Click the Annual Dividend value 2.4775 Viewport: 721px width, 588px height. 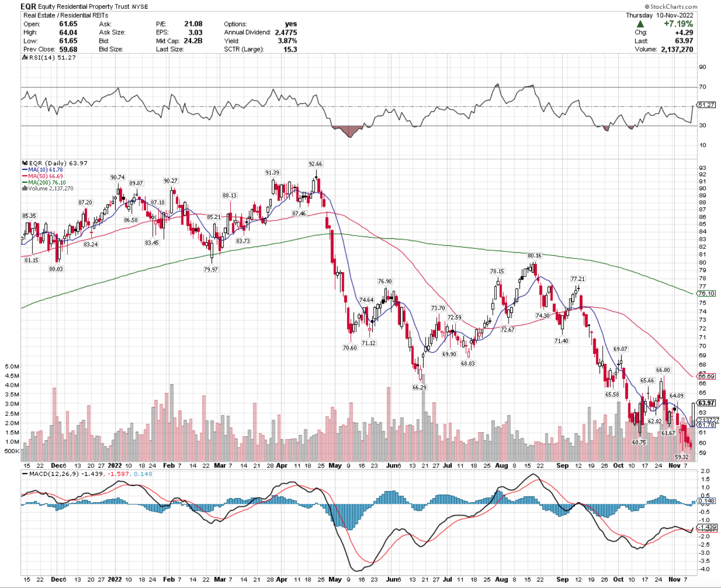286,32
